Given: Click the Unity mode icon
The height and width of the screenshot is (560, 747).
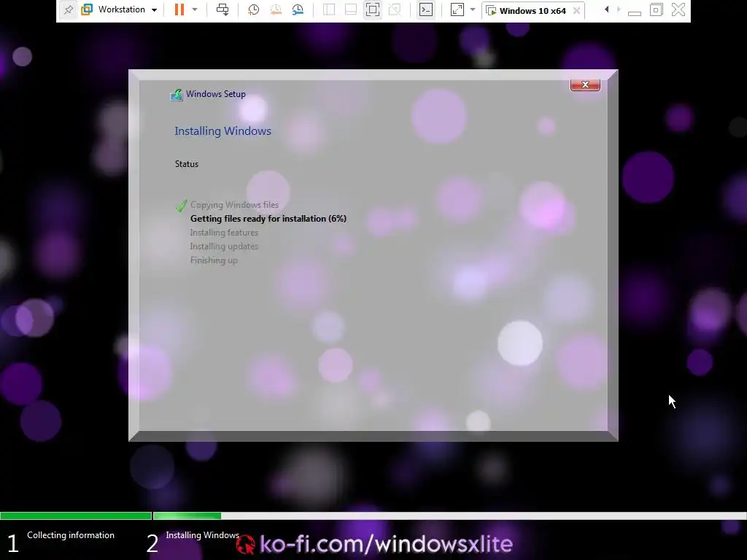Looking at the screenshot, I should pos(395,9).
